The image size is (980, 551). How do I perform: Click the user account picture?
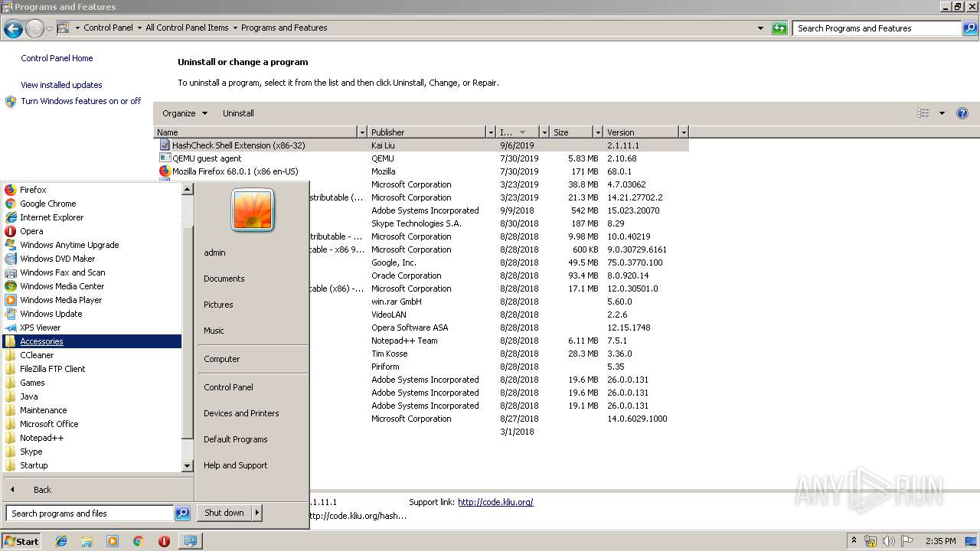click(253, 210)
